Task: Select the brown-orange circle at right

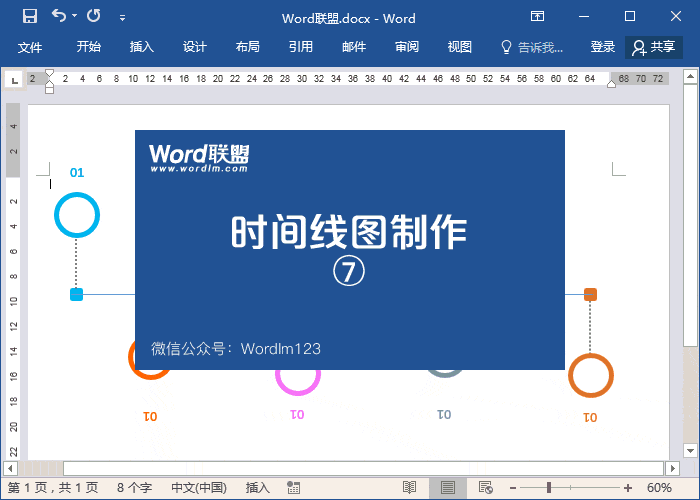Action: pyautogui.click(x=591, y=375)
